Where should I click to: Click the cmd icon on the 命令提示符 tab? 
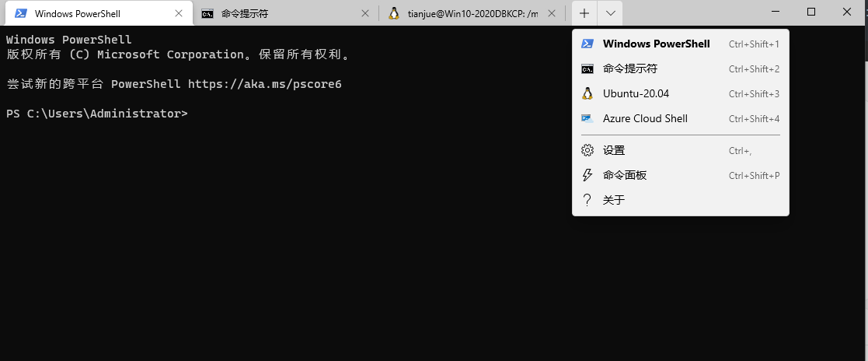[x=207, y=13]
